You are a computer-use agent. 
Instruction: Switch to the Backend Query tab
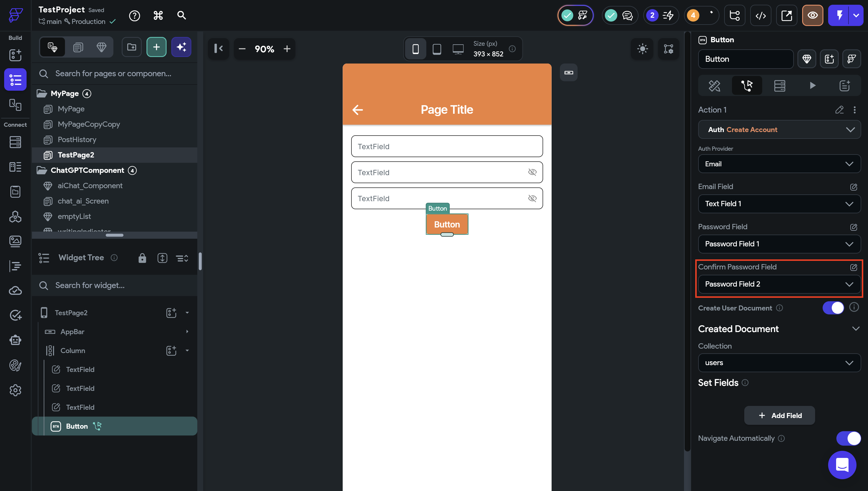tap(779, 86)
